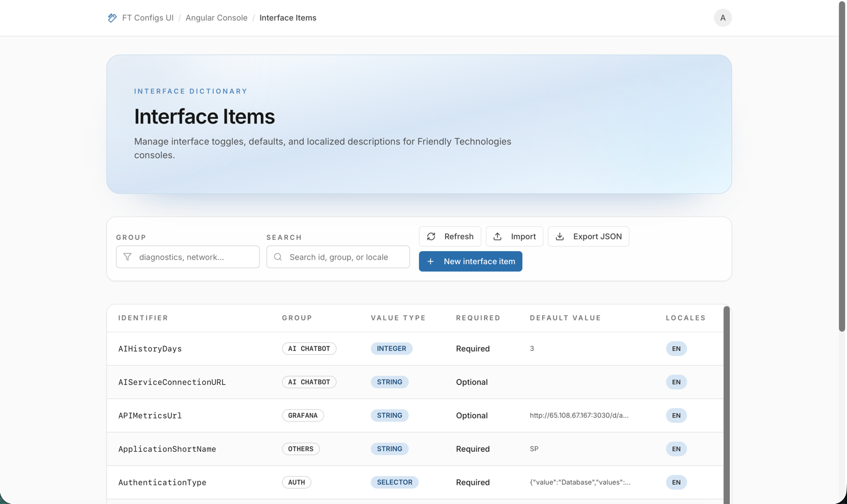Click the VALUE TYPE column header
The height and width of the screenshot is (504, 847).
399,318
